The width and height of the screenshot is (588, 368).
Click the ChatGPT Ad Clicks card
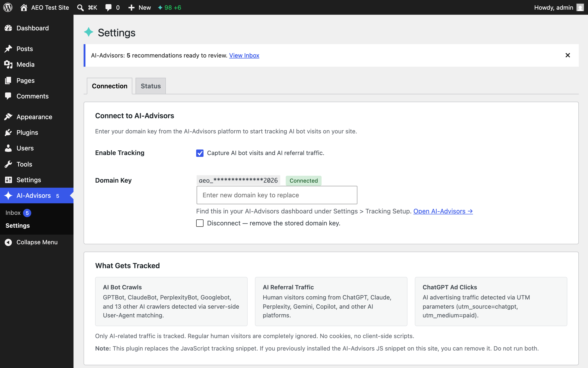(x=491, y=301)
